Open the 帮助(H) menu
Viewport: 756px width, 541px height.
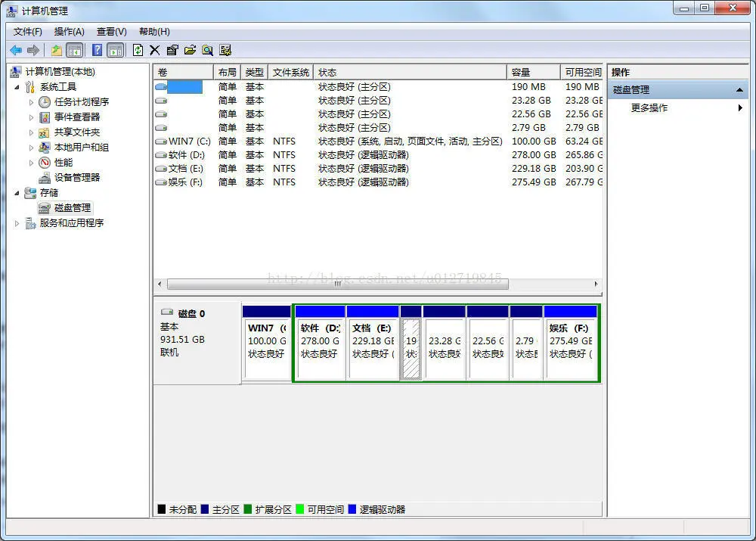tap(154, 32)
